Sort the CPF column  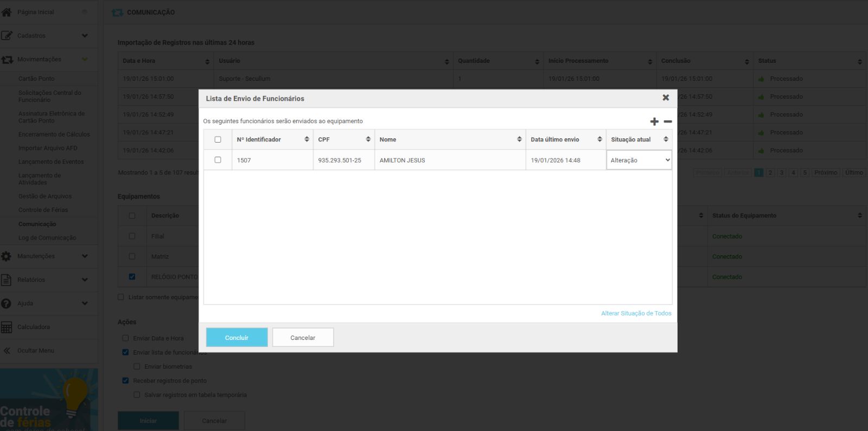pyautogui.click(x=368, y=139)
